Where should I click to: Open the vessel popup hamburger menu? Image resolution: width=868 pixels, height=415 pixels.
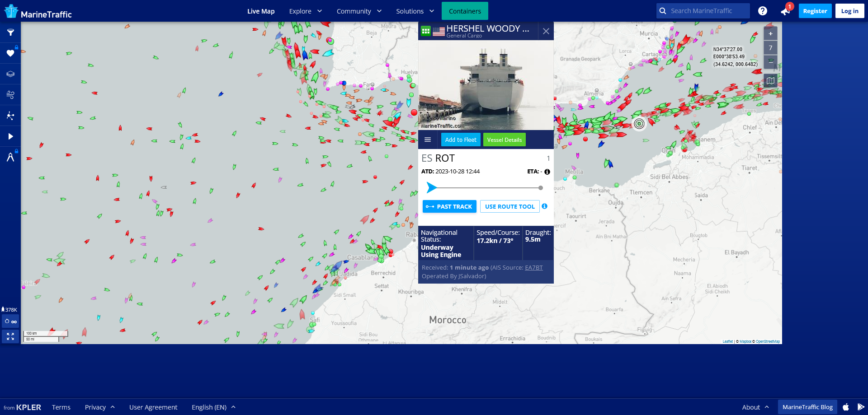pos(428,140)
